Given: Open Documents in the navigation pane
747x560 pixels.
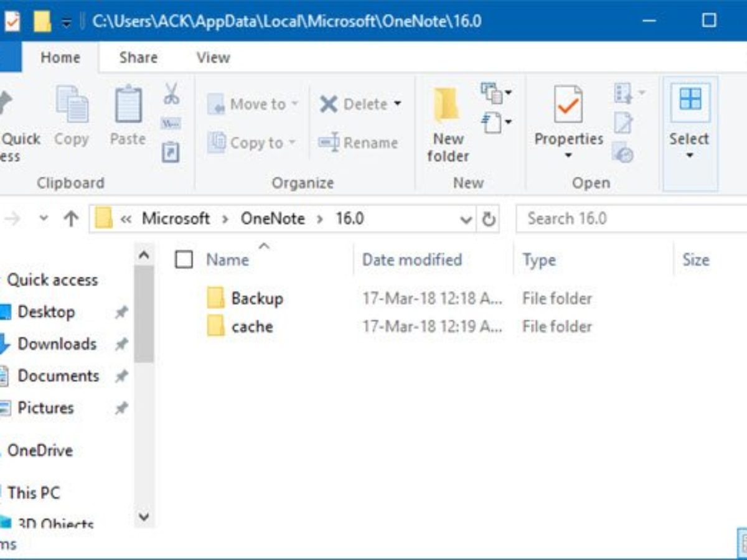Looking at the screenshot, I should coord(58,376).
